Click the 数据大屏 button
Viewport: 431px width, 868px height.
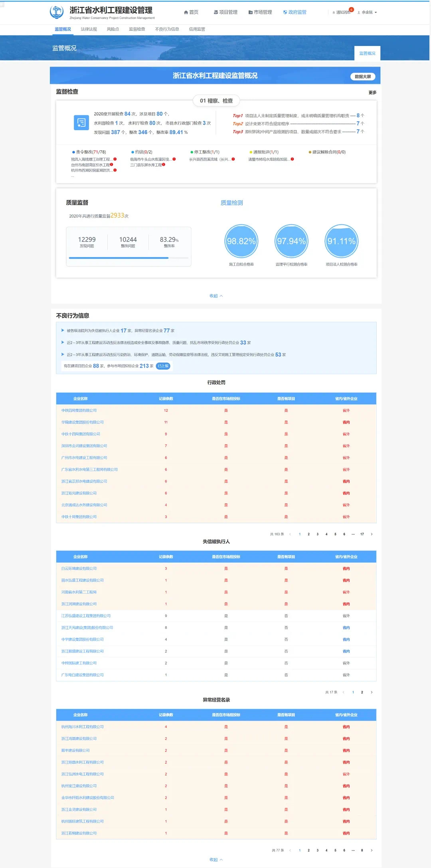[x=362, y=77]
